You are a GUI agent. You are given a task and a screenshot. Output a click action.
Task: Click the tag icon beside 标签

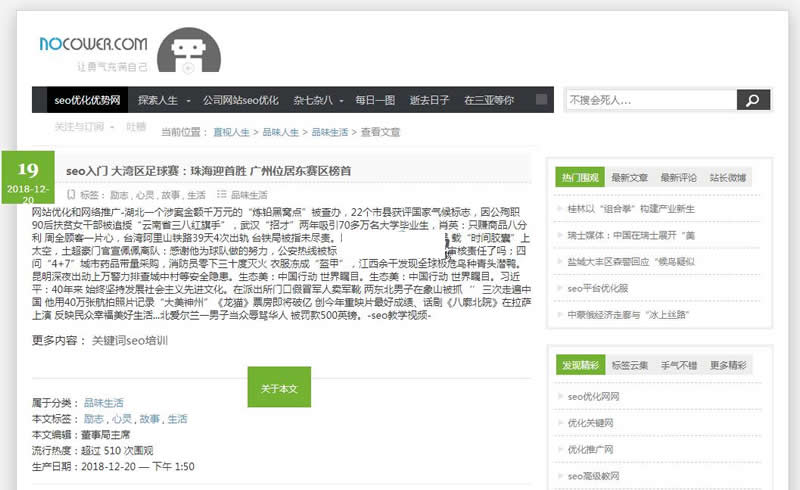point(71,194)
